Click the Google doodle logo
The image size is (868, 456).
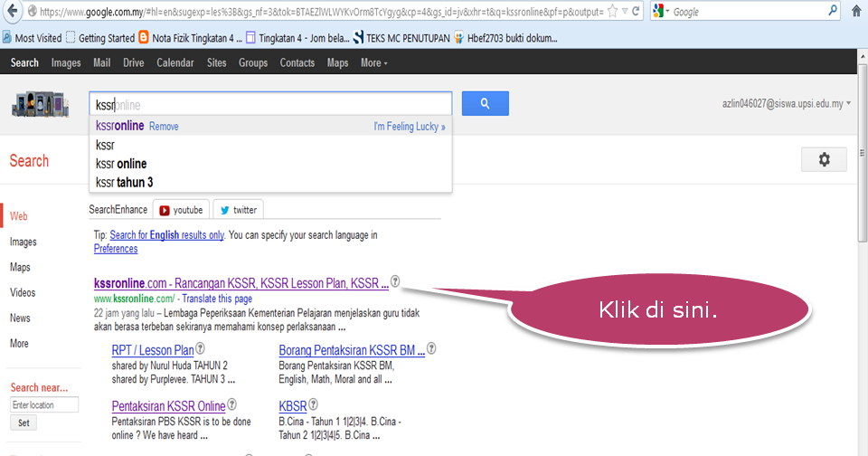41,104
